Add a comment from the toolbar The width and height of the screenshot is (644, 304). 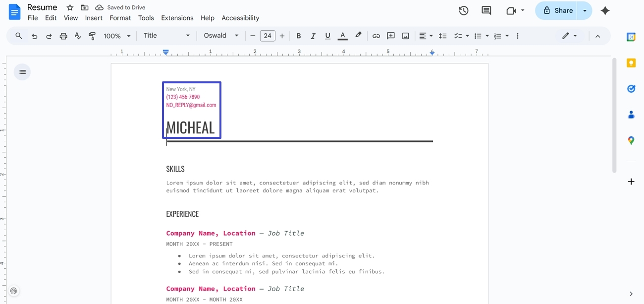pos(391,36)
